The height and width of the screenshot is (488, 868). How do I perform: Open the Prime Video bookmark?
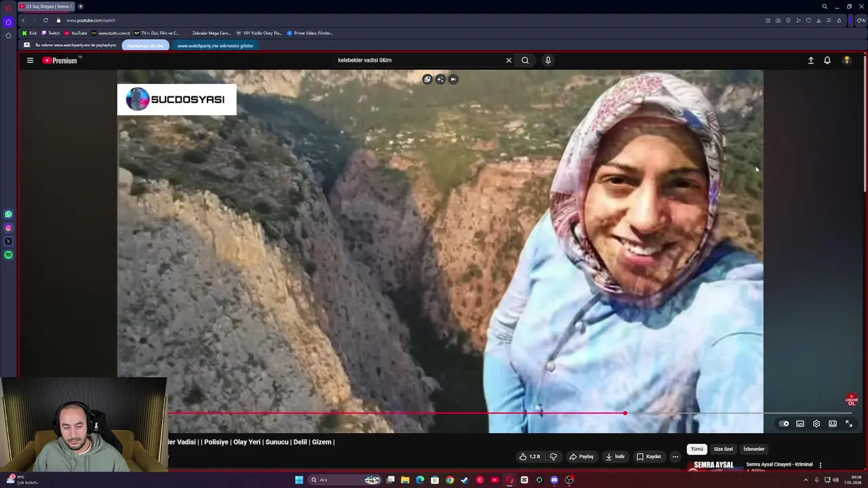coord(310,33)
